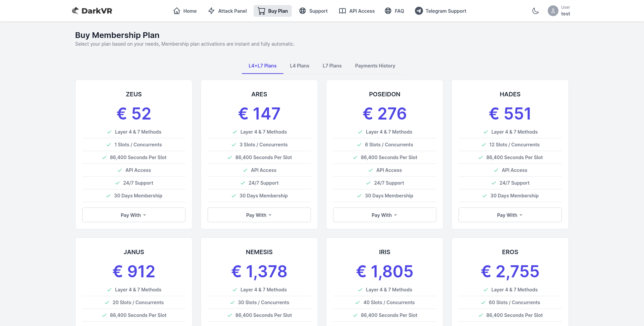Screen dimensions: 644x326
Task: Go to Home page
Action: click(x=185, y=11)
